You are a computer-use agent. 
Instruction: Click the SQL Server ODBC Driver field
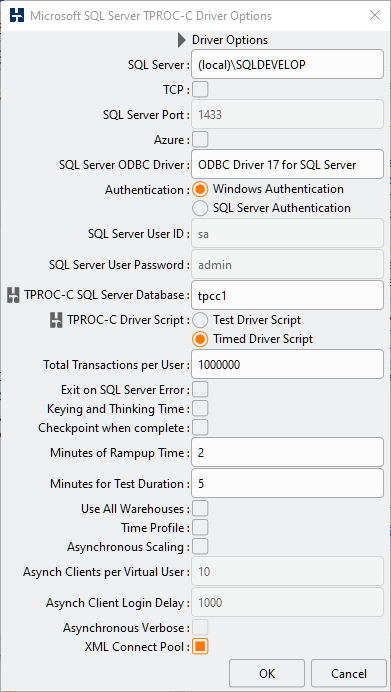(288, 165)
